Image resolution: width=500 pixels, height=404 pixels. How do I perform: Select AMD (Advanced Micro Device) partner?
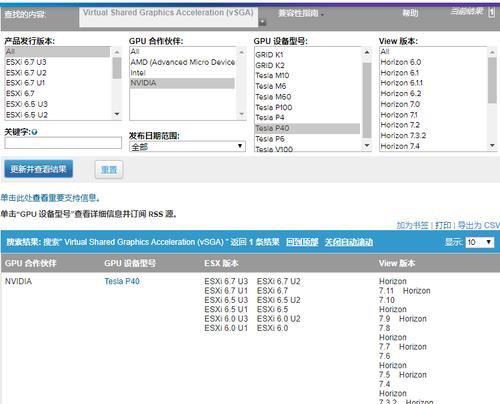point(182,62)
